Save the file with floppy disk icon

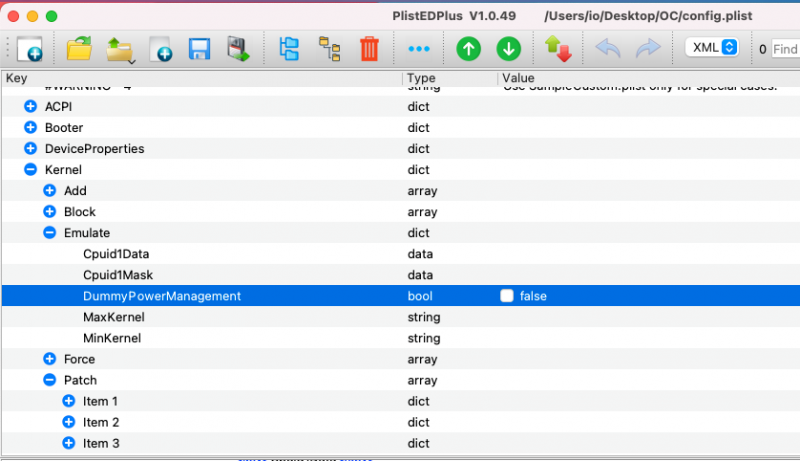199,49
